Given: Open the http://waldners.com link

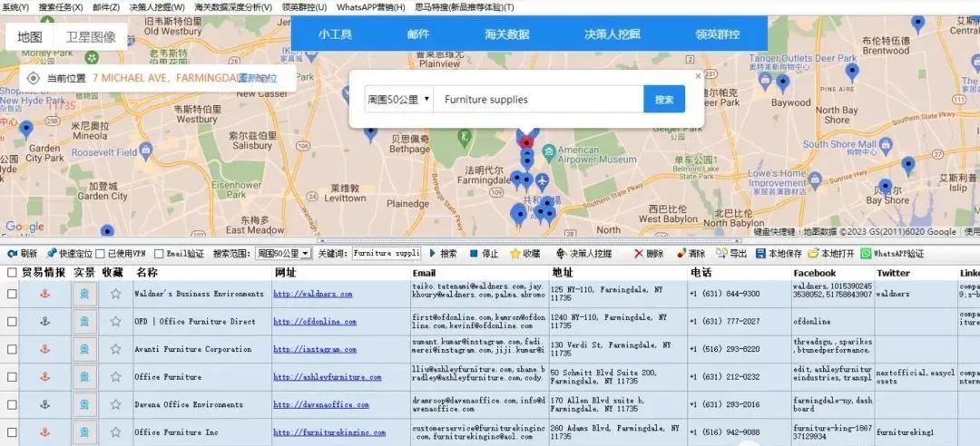Looking at the screenshot, I should (312, 294).
